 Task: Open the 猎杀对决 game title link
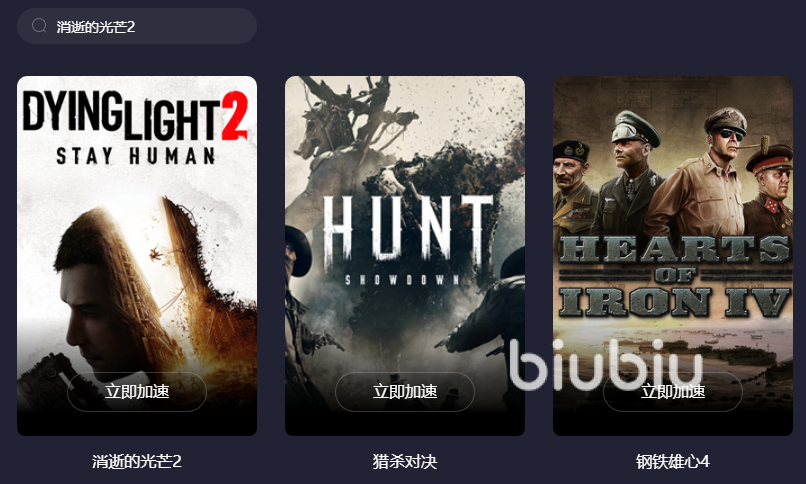click(405, 461)
